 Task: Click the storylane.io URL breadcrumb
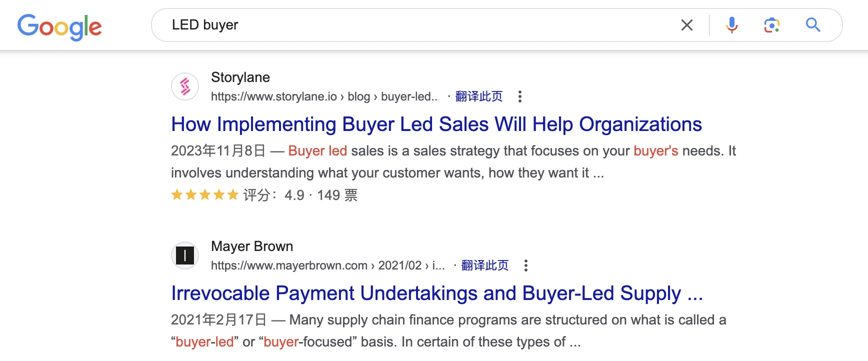click(x=325, y=96)
